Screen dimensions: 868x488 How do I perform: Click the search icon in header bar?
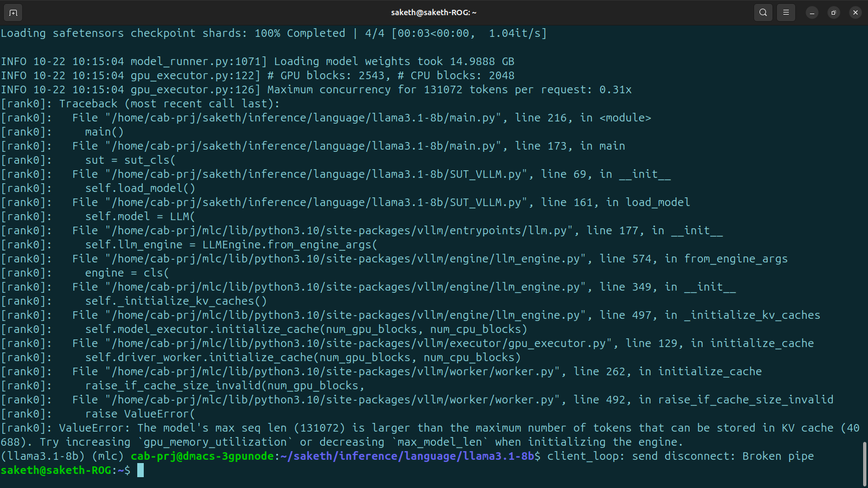pyautogui.click(x=763, y=12)
